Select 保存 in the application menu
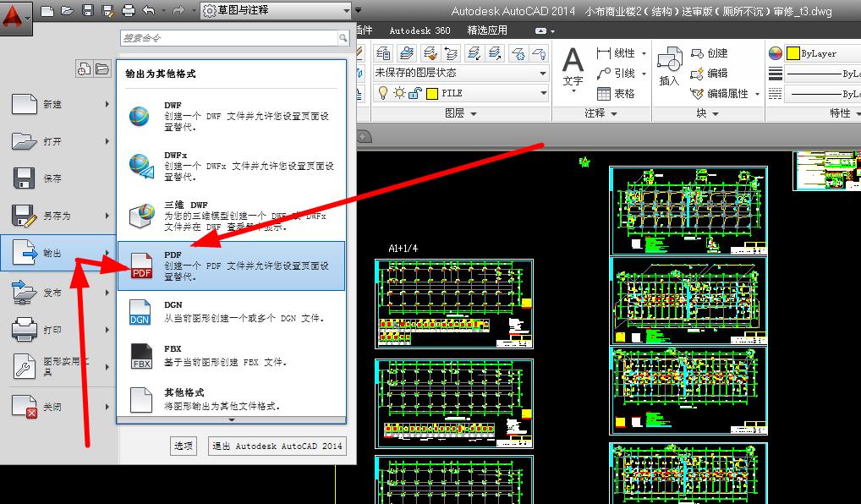Viewport: 861px width, 504px height. click(x=59, y=178)
